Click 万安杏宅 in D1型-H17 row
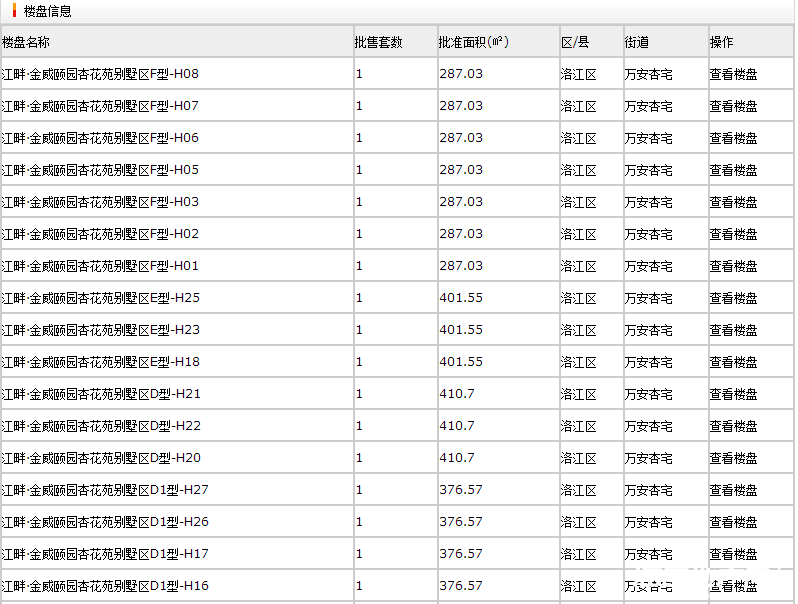Image resolution: width=798 pixels, height=604 pixels. pos(648,555)
